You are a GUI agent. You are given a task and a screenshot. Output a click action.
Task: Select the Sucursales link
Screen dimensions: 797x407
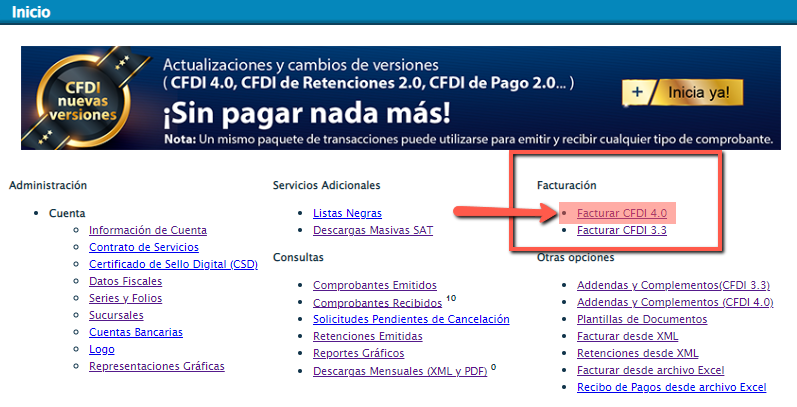[x=116, y=315]
